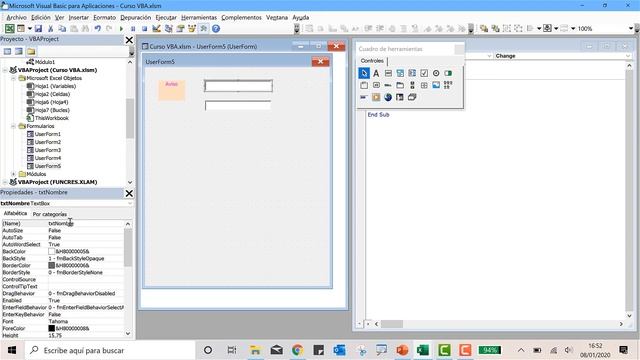Select the Select Objects arrow tool
This screenshot has width=640, height=360.
(364, 73)
